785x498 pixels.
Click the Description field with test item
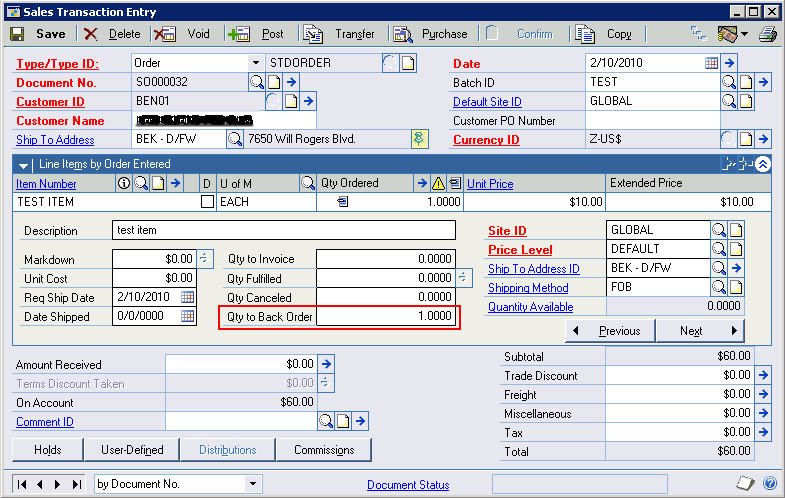coord(283,230)
